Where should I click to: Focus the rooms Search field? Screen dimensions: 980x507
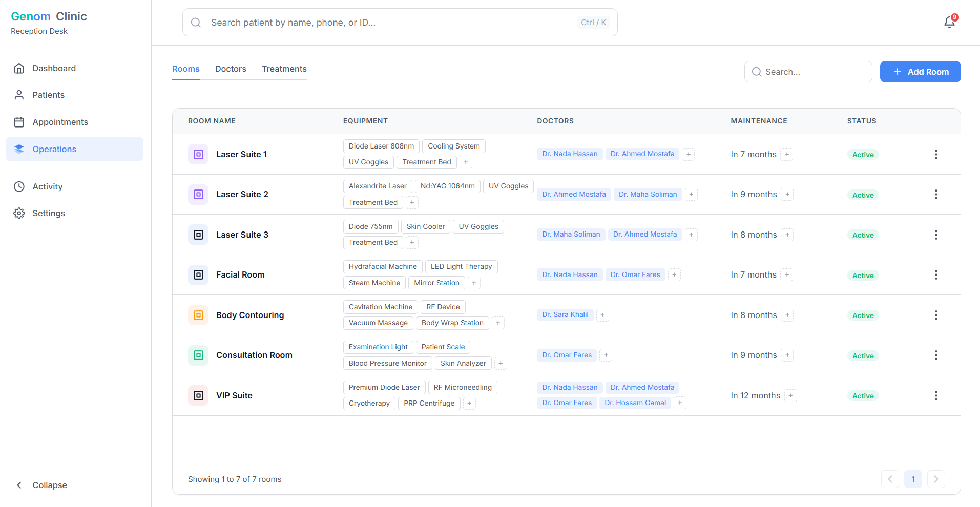point(808,72)
